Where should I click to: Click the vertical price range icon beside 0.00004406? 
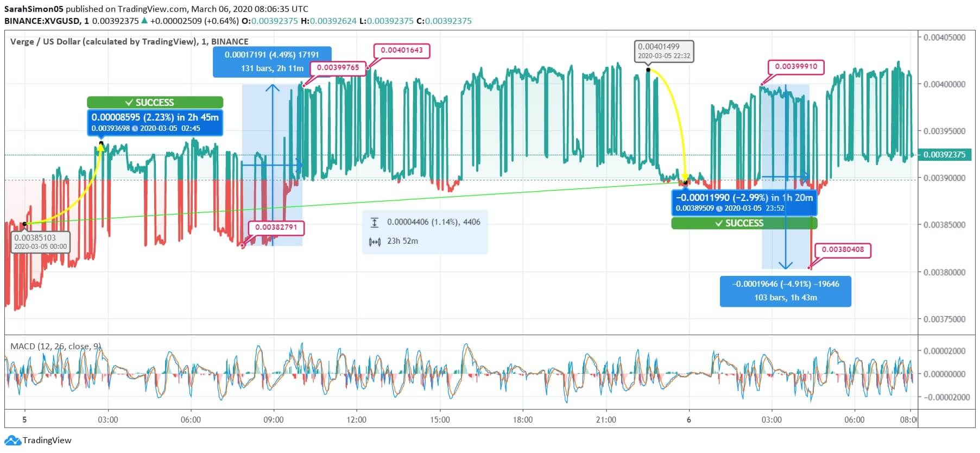(374, 222)
